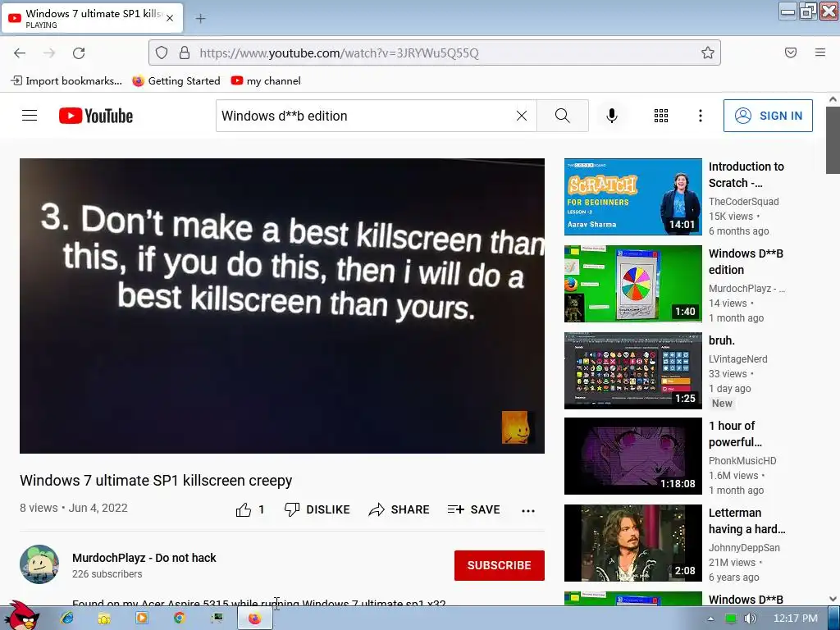Open the 1:40 Windows D**B edition thumbnail

pyautogui.click(x=632, y=284)
